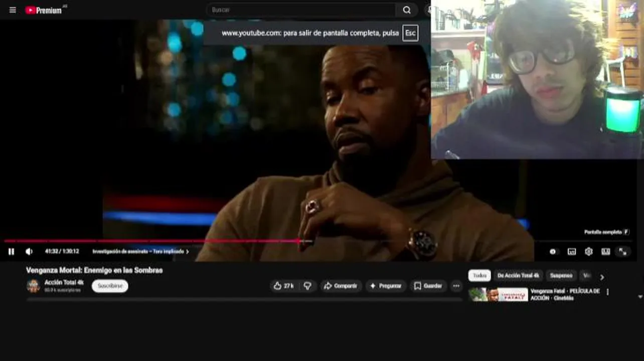
Task: Open the Acción Total 4k channel avatar
Action: [x=33, y=286]
